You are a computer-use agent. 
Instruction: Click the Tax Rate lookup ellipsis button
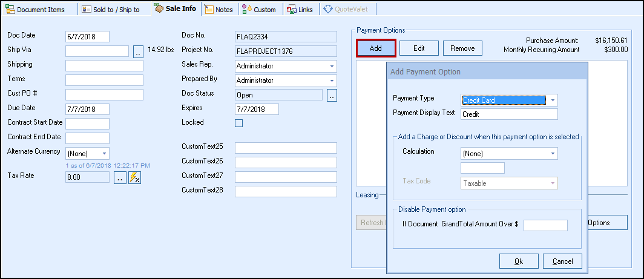tap(119, 177)
